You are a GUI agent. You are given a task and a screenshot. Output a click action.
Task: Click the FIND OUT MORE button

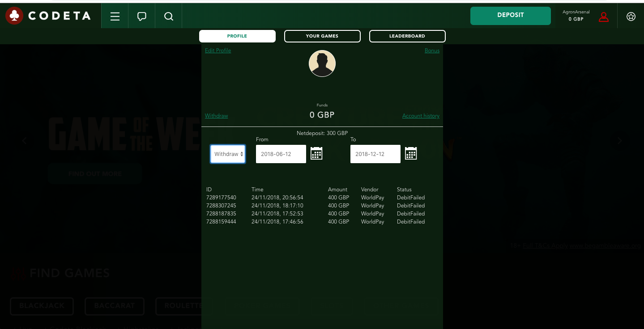(95, 174)
